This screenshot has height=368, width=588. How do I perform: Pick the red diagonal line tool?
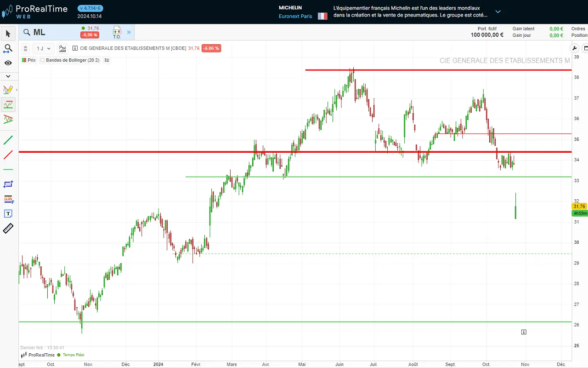(8, 155)
